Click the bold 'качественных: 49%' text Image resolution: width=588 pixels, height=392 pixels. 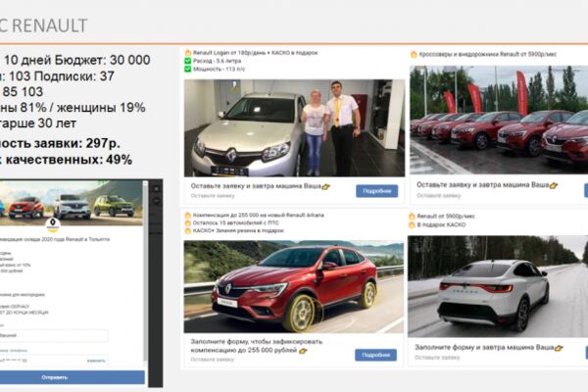(x=69, y=160)
